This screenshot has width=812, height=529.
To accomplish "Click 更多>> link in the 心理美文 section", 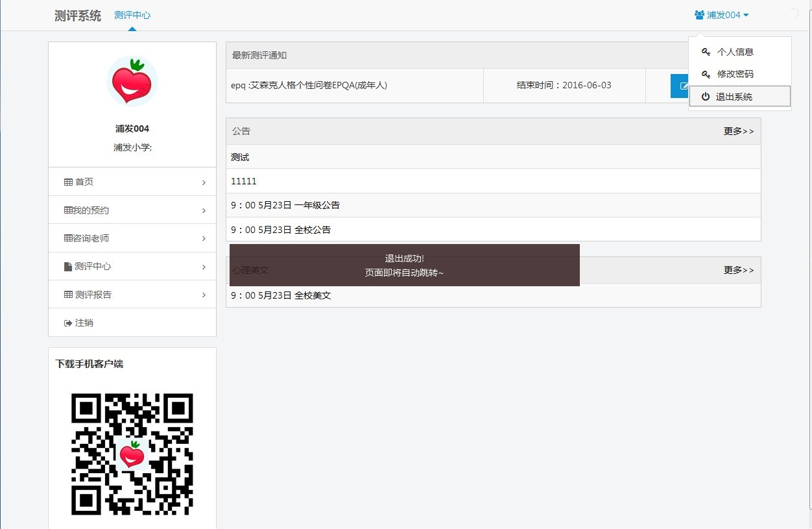I will [x=739, y=270].
